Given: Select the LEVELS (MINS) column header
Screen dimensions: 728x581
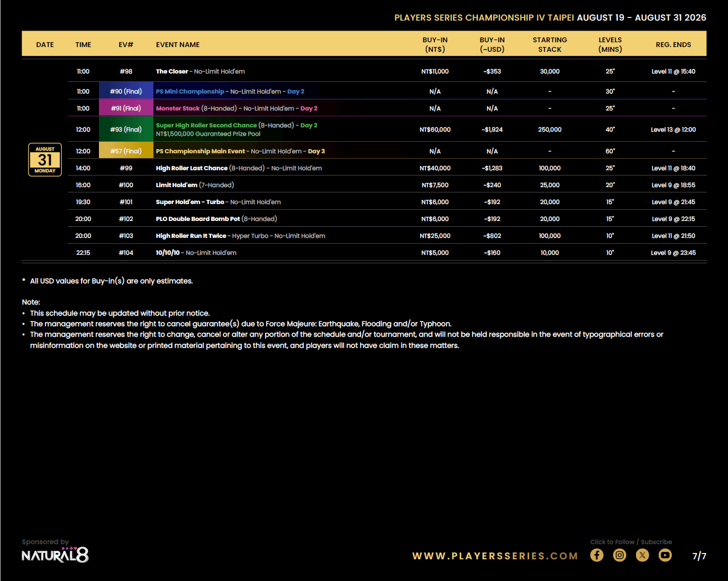Looking at the screenshot, I should [610, 44].
